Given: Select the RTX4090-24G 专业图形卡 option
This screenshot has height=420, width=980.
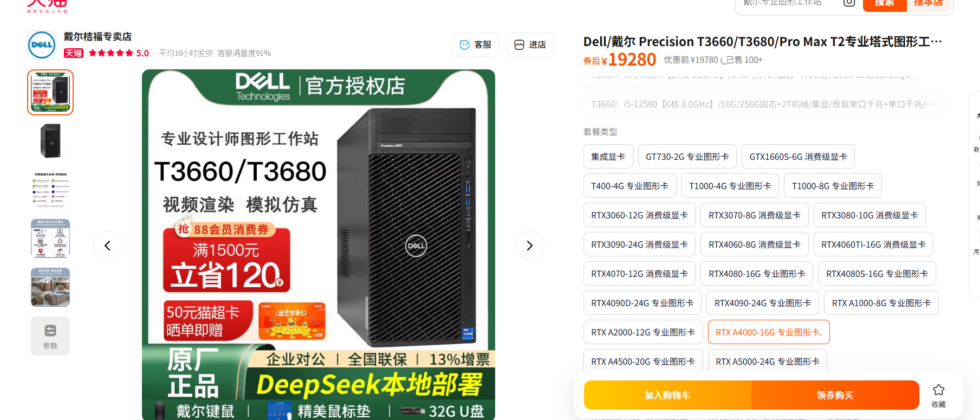Looking at the screenshot, I should click(x=762, y=303).
